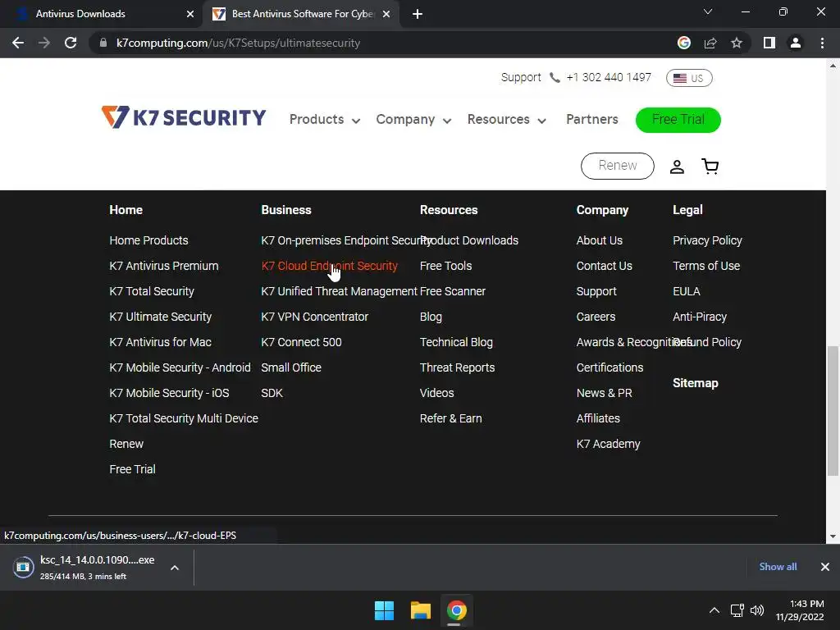Open the US region selector
The height and width of the screenshot is (630, 840).
click(x=689, y=78)
